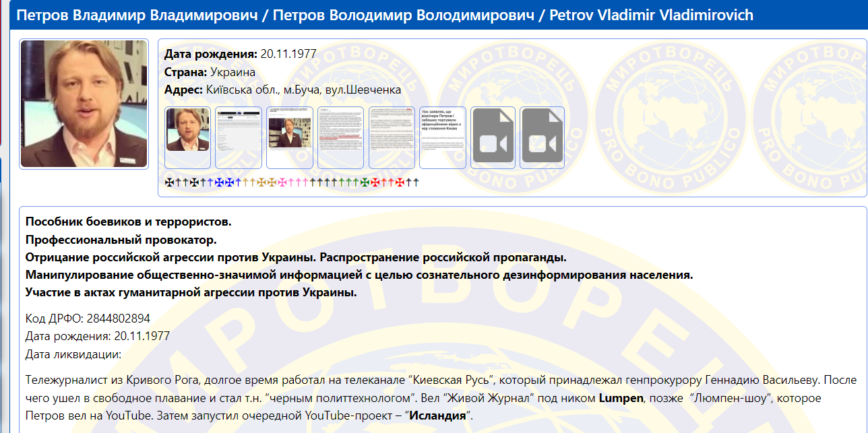The image size is (868, 433).
Task: Open the second gray video file icon
Action: [x=541, y=135]
